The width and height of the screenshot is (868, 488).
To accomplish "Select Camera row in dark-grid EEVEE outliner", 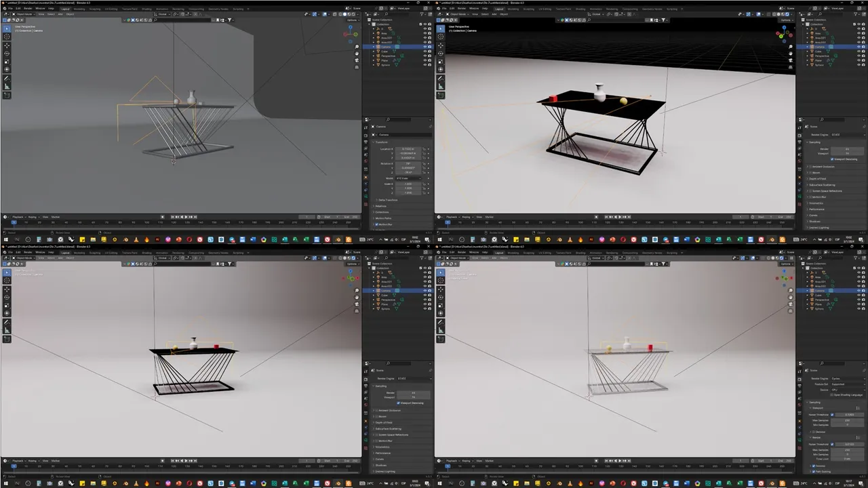I will (831, 47).
